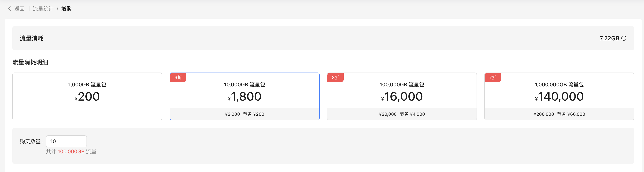Viewport: 644px width, 172px height.
Task: Select the 1,000GB 流量包 card
Action: pyautogui.click(x=87, y=96)
